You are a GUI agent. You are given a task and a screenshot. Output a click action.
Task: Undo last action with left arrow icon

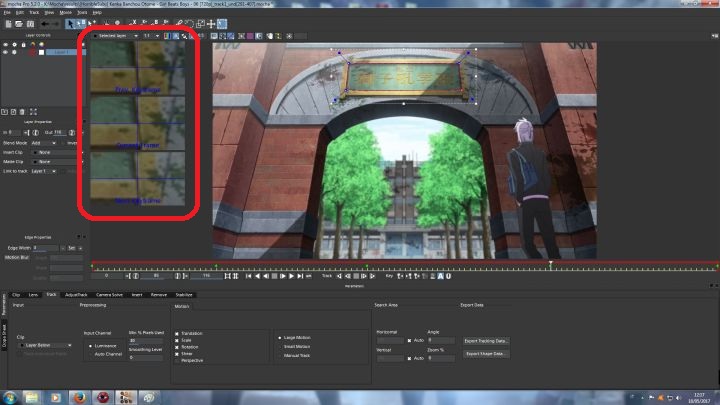point(45,24)
